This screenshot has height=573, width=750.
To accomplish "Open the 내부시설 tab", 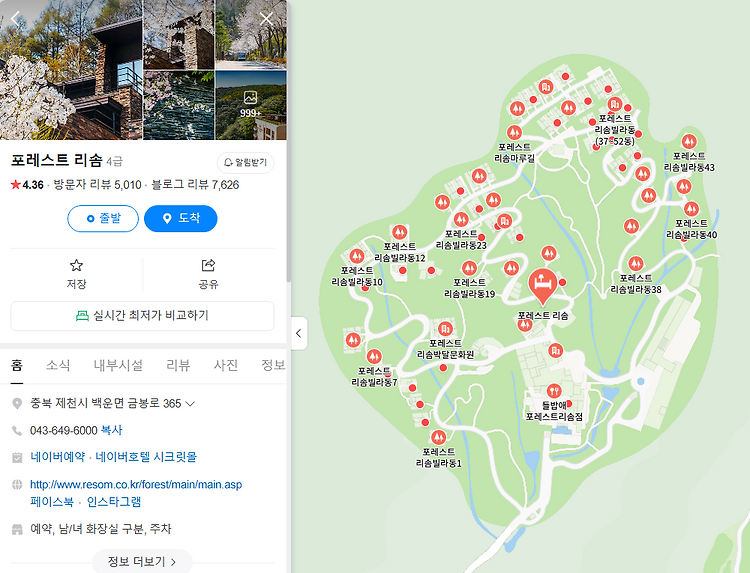I will pos(118,365).
